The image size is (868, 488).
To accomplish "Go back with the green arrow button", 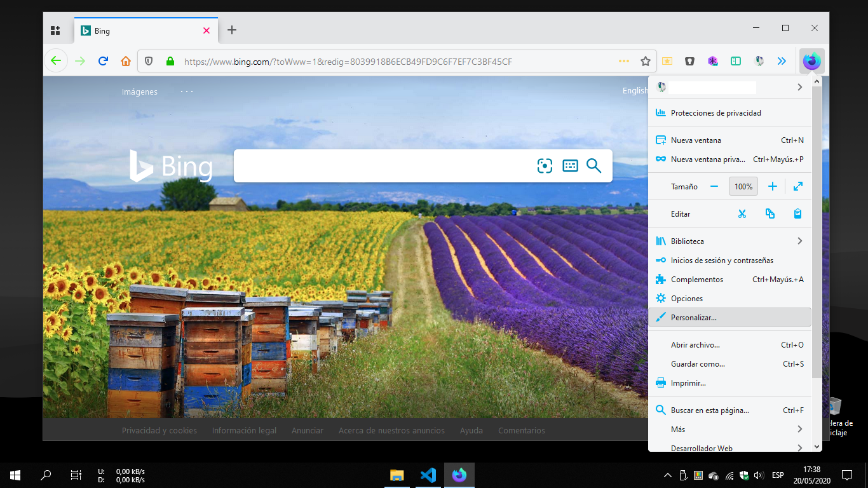I will pyautogui.click(x=56, y=61).
